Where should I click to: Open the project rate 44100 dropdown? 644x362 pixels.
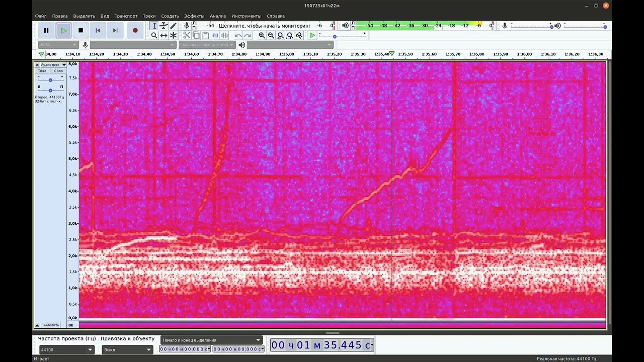pos(67,349)
